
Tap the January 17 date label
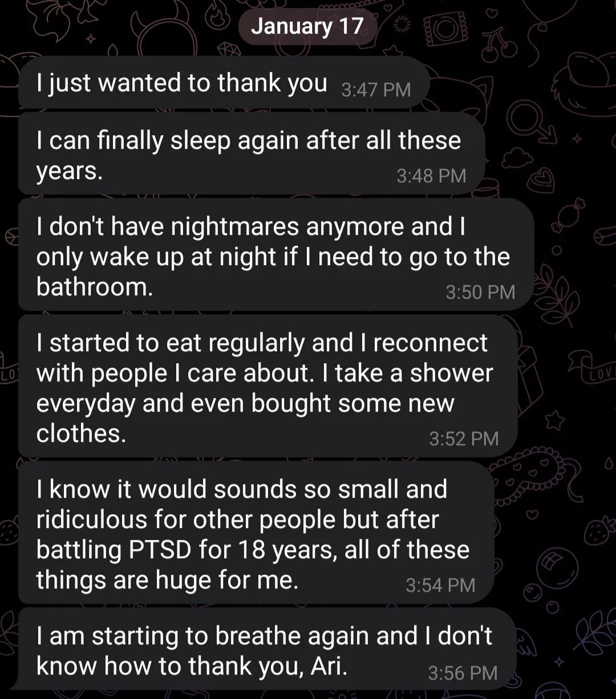pyautogui.click(x=307, y=26)
